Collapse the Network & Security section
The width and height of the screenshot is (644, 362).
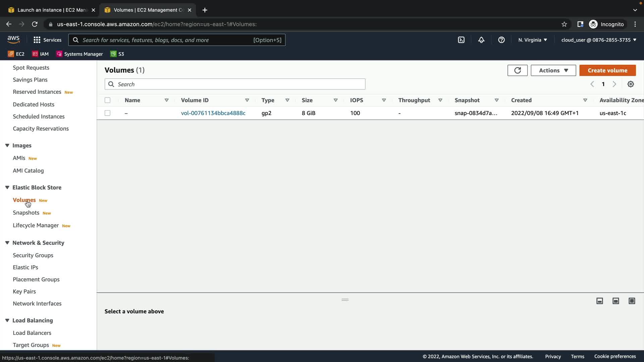tap(7, 243)
